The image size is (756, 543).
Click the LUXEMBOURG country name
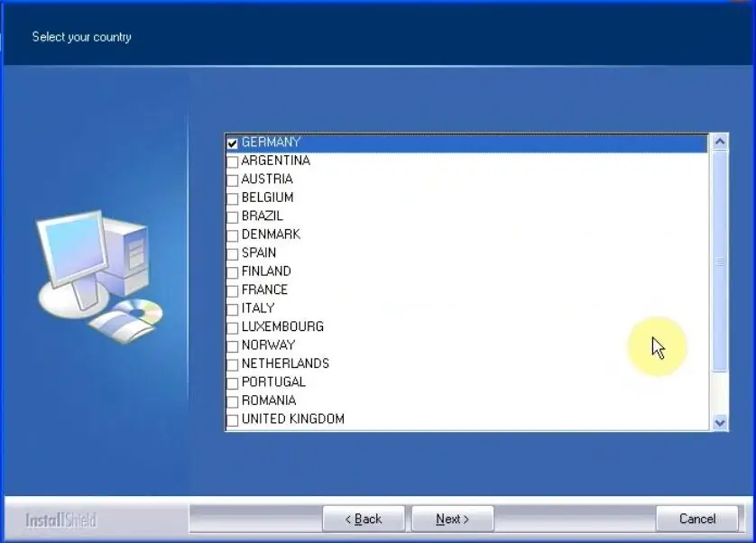click(x=282, y=327)
